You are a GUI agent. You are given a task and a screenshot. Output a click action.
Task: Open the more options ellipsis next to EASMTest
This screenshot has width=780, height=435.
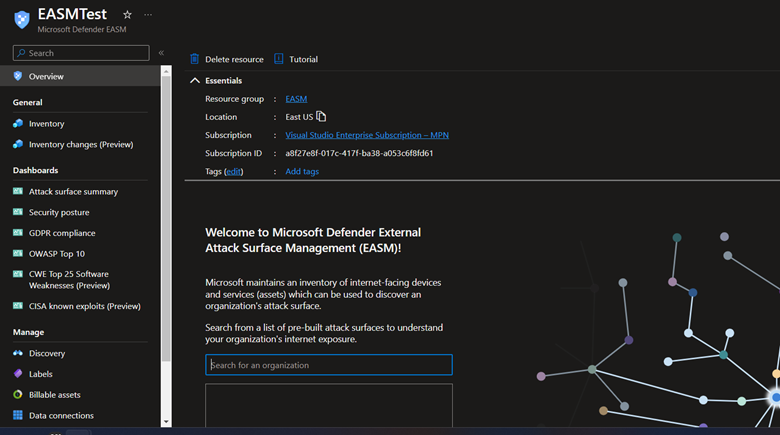[x=148, y=14]
